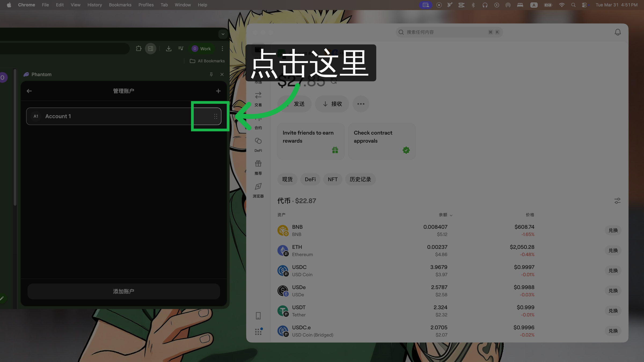
Task: Select the Account 1 row
Action: point(124,116)
